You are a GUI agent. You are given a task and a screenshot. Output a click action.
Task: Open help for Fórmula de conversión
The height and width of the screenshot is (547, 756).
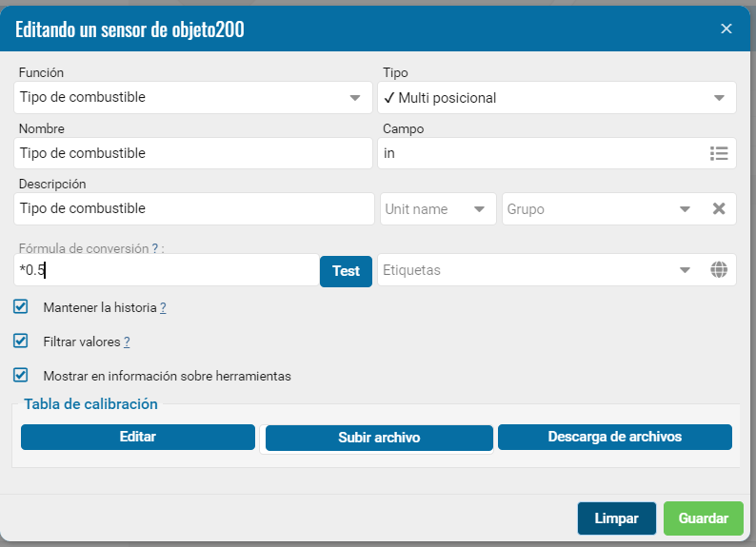point(155,248)
